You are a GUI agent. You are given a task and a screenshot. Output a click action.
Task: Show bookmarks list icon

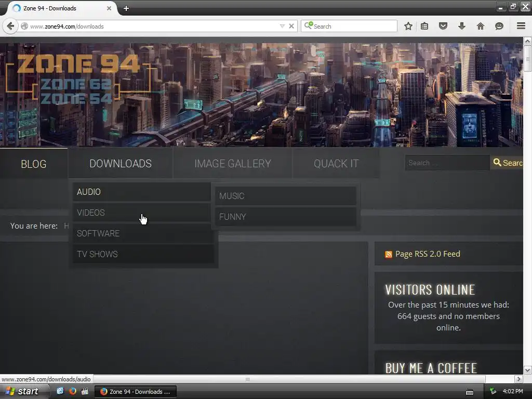click(424, 26)
